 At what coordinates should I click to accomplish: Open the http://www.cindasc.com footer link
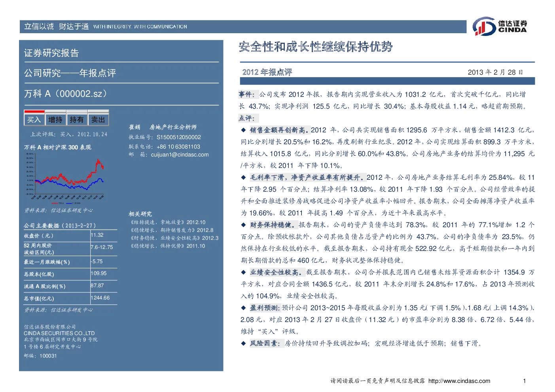click(x=459, y=381)
